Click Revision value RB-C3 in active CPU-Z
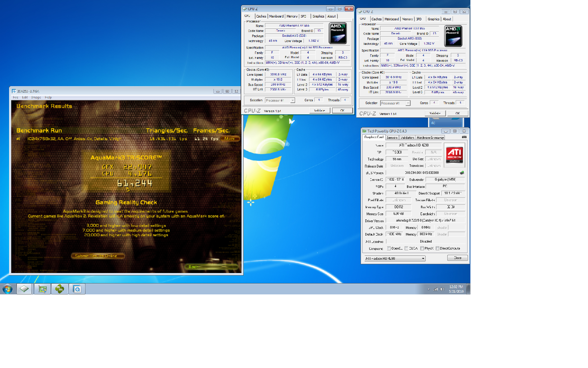 click(343, 57)
